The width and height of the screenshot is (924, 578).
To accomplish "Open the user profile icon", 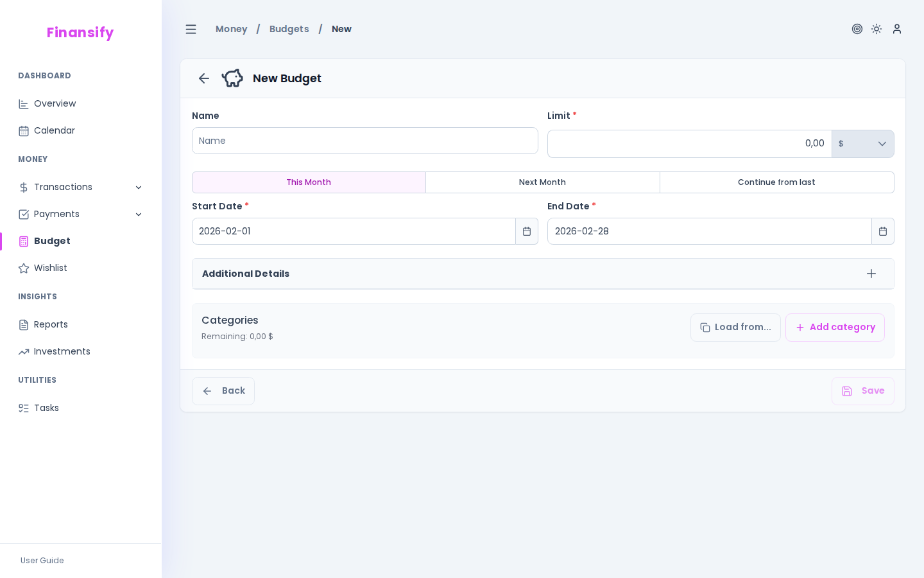I will [x=897, y=29].
